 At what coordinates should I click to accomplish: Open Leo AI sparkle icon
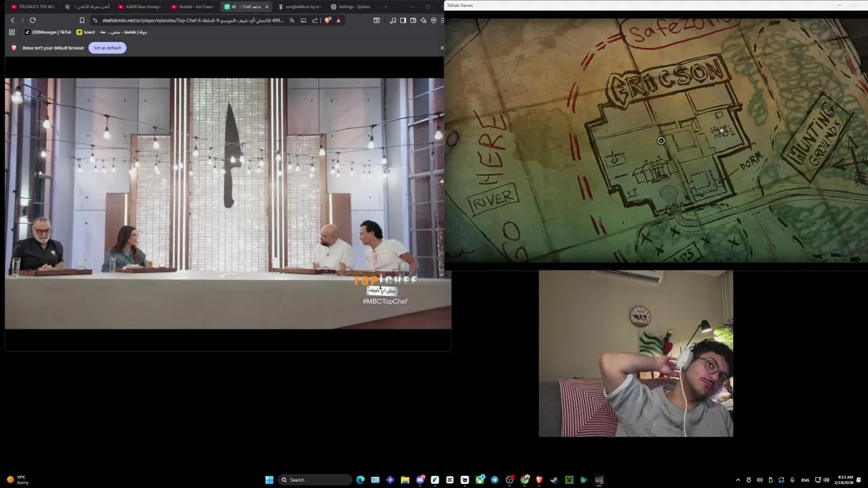click(423, 20)
